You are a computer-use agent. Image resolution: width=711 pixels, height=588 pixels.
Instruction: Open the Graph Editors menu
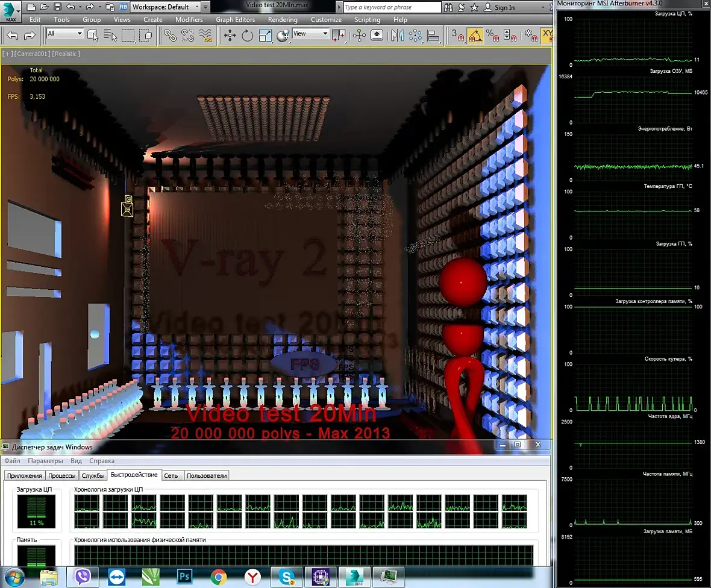pyautogui.click(x=236, y=19)
